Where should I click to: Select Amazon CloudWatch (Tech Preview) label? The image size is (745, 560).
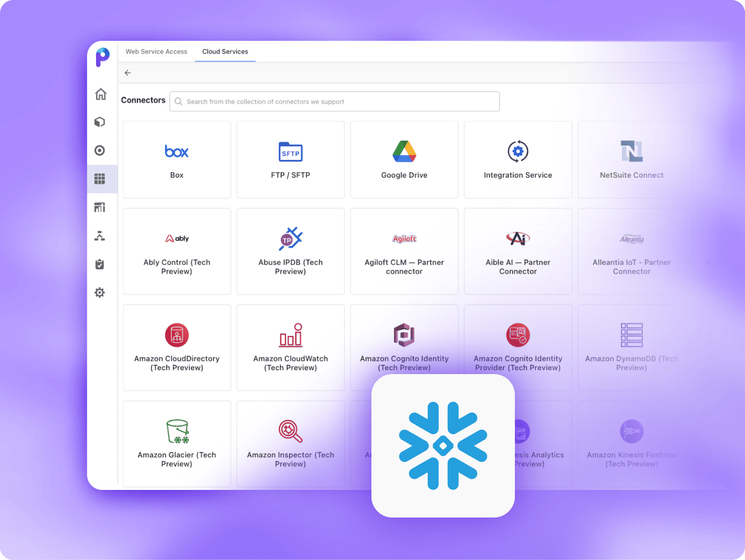[291, 363]
